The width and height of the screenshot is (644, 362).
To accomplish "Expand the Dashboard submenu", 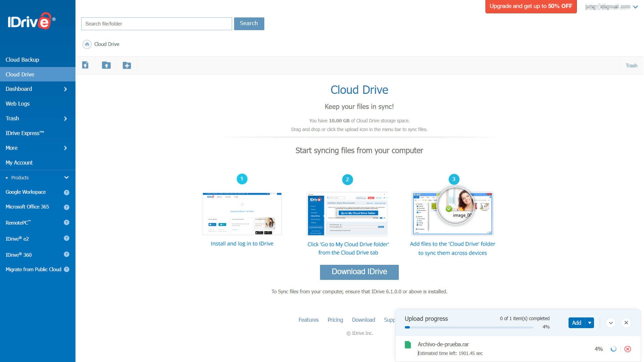I will 65,89.
